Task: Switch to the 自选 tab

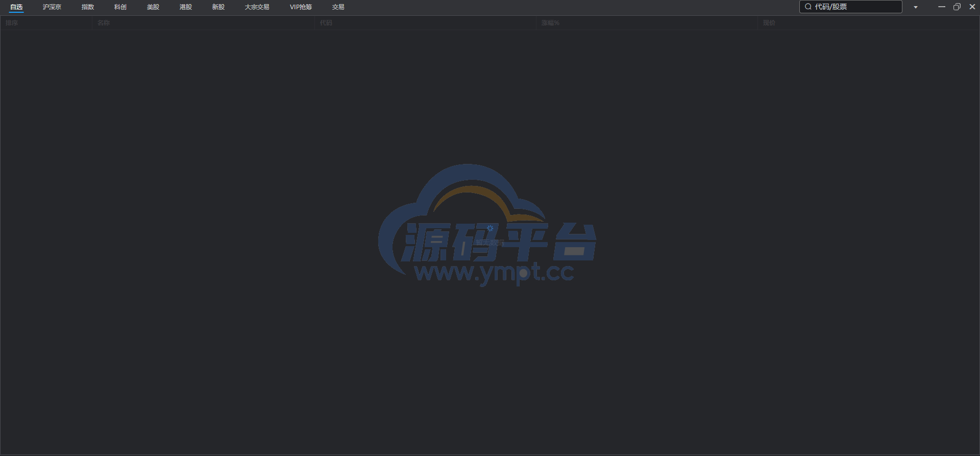Action: tap(16, 7)
